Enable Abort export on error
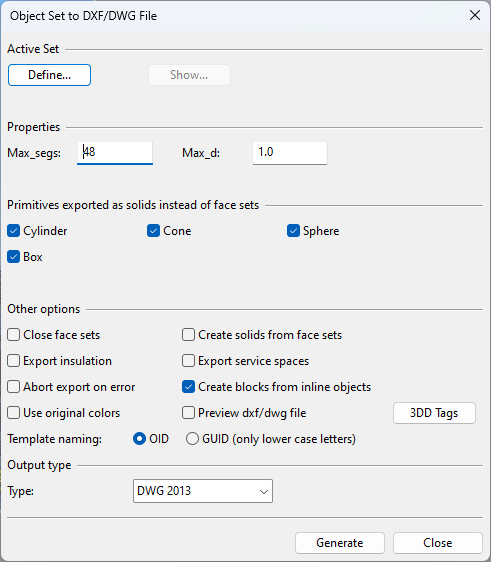491x562 pixels. pyautogui.click(x=14, y=387)
